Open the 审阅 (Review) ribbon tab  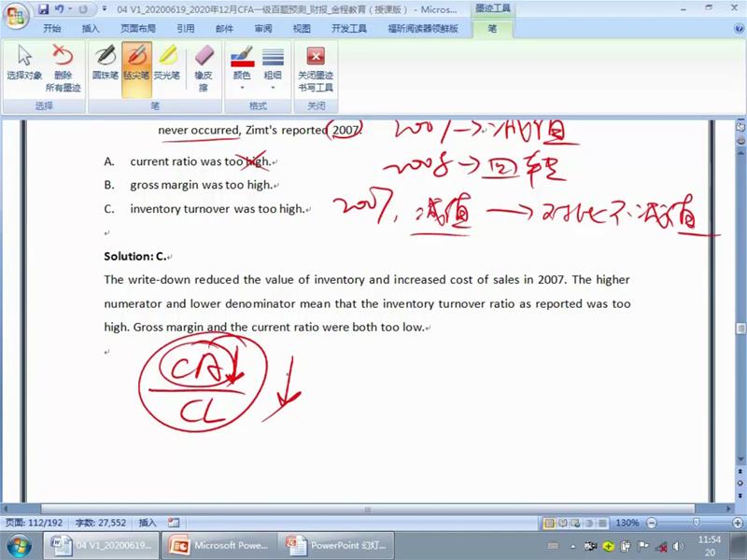pyautogui.click(x=262, y=29)
